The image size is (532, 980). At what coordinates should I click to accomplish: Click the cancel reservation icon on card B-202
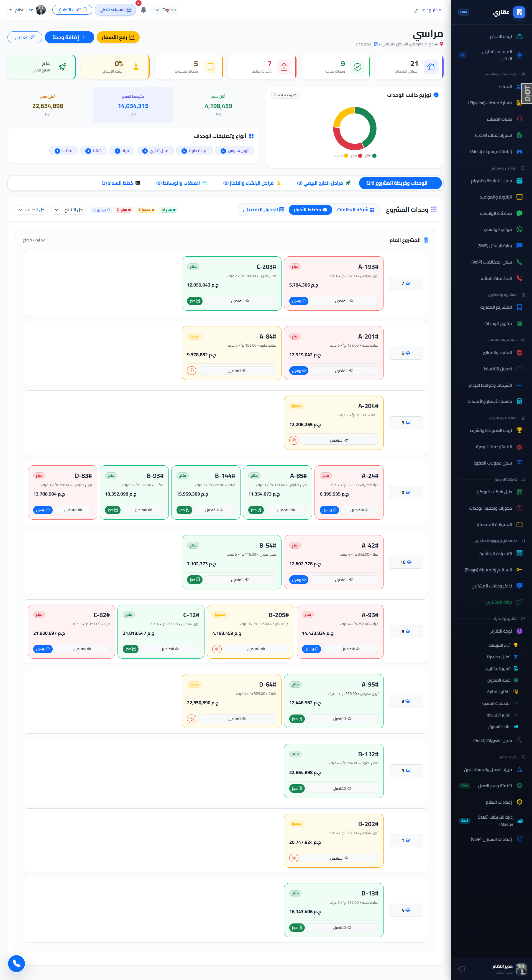(294, 858)
